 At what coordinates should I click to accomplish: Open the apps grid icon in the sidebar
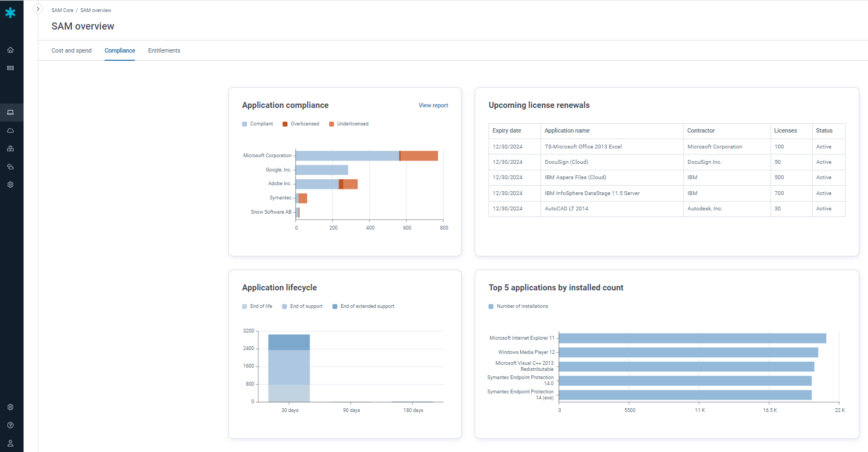(x=10, y=68)
